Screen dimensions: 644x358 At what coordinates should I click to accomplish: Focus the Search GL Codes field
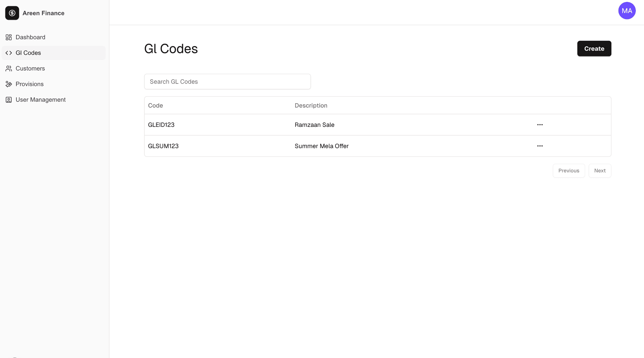(x=227, y=81)
